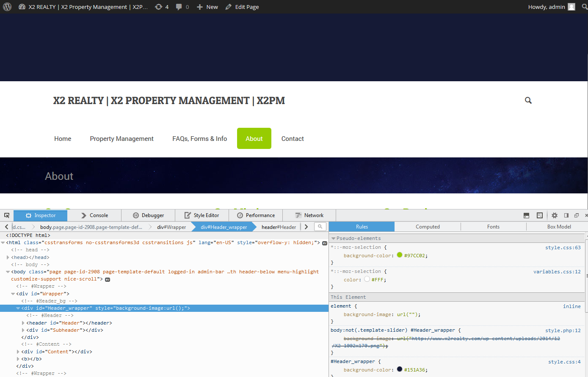Activate the element picker tool in devtools
Image resolution: width=588 pixels, height=377 pixels.
click(7, 215)
